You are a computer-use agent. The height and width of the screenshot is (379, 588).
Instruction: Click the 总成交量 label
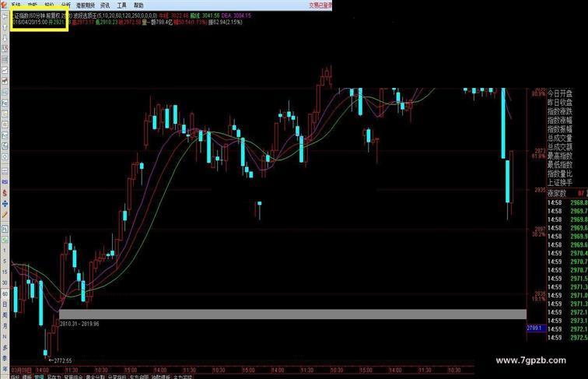point(560,138)
